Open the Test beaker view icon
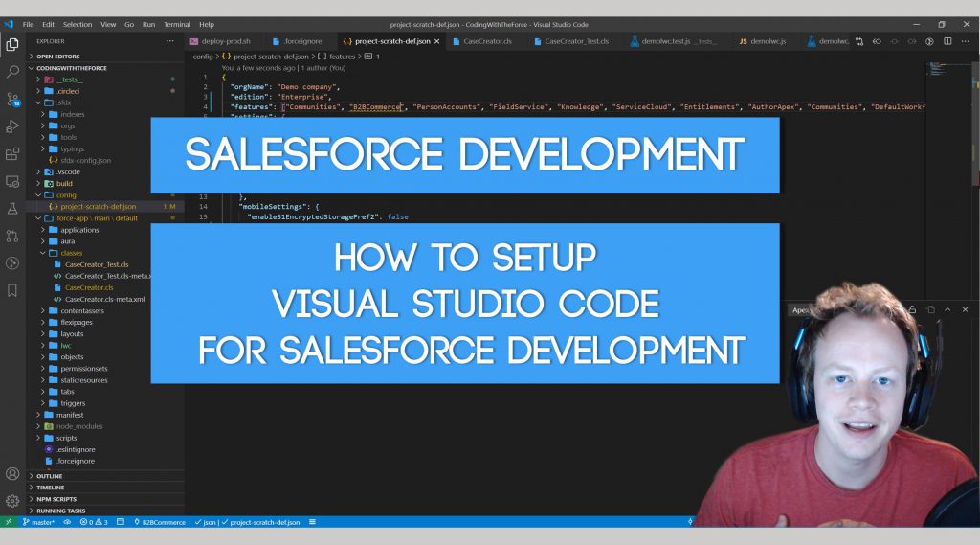The image size is (980, 545). click(11, 209)
